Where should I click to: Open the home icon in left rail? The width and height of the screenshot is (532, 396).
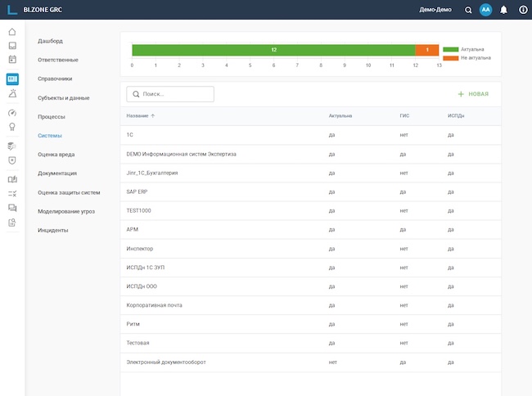[12, 32]
